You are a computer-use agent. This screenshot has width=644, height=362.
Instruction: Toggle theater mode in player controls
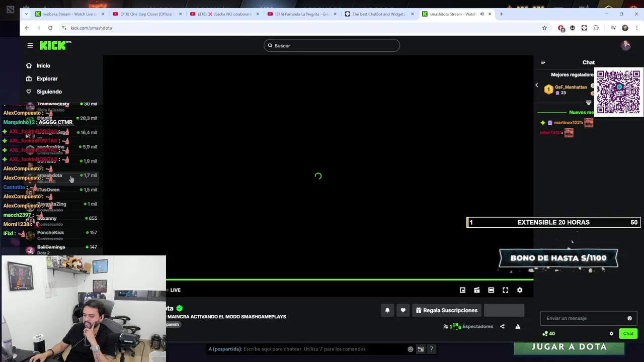point(491,290)
